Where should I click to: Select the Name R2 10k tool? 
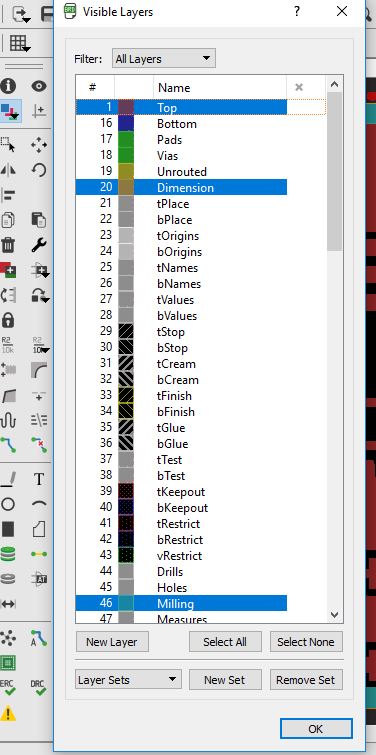[x=8, y=345]
